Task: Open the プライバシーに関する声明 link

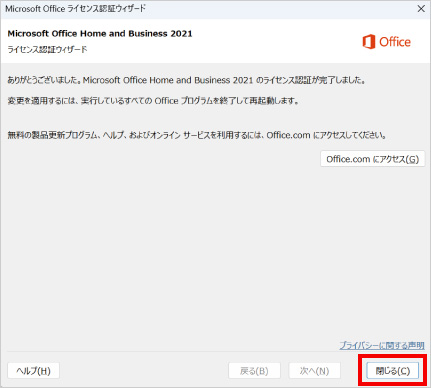Action: (x=382, y=345)
